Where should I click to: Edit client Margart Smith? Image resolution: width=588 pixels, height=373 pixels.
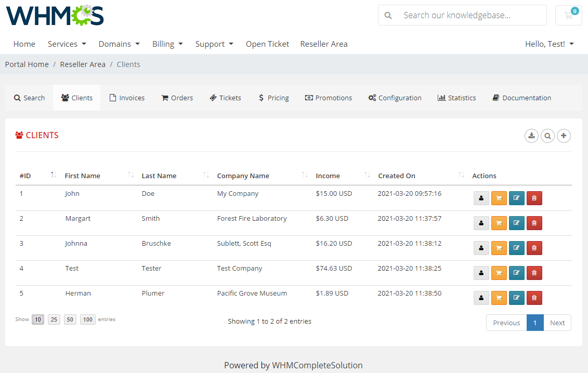click(x=516, y=223)
